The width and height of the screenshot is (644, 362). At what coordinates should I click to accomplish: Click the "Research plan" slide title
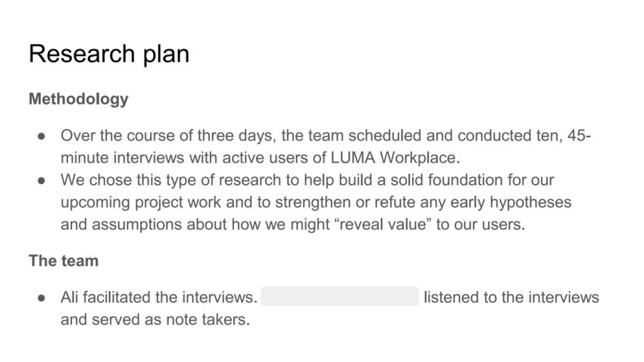109,54
